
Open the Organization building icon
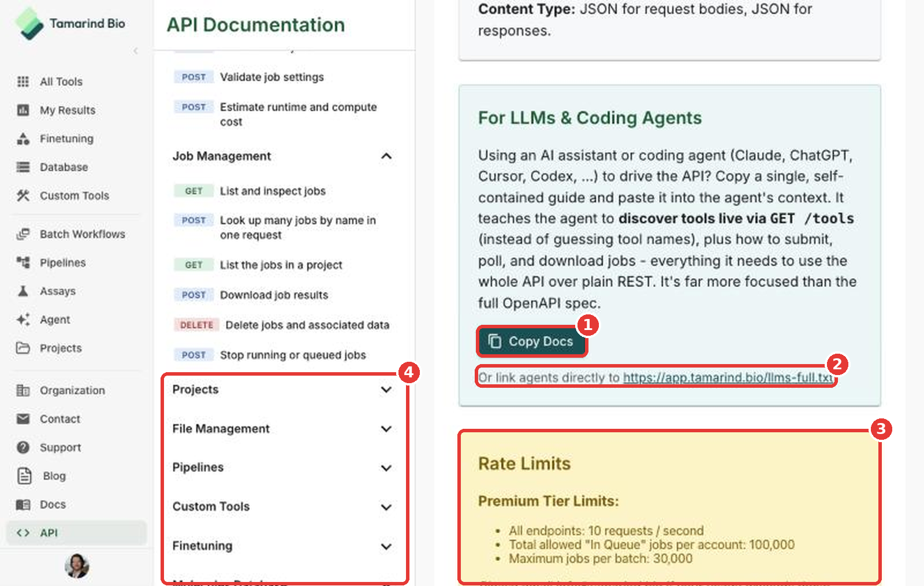coord(23,390)
